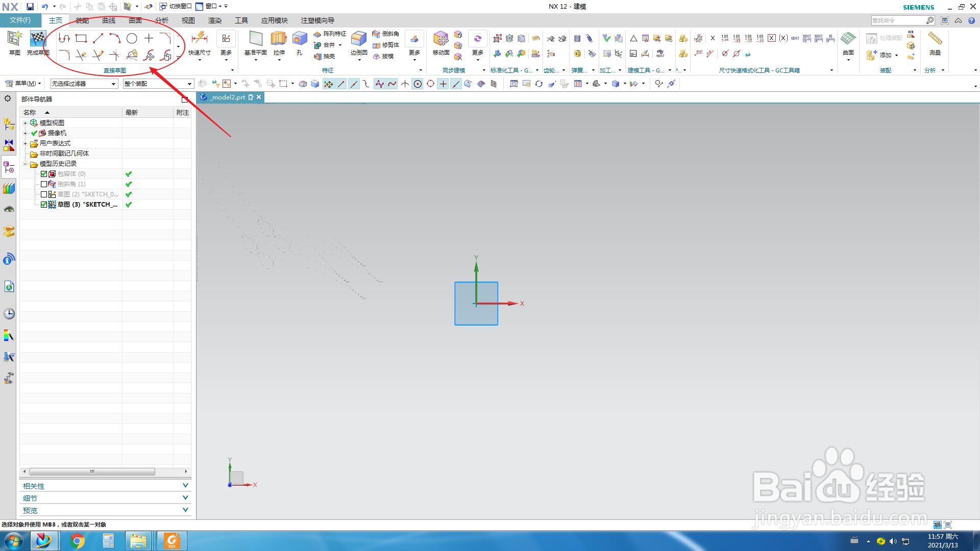Open the 曲线 ribbon tab

click(x=109, y=20)
